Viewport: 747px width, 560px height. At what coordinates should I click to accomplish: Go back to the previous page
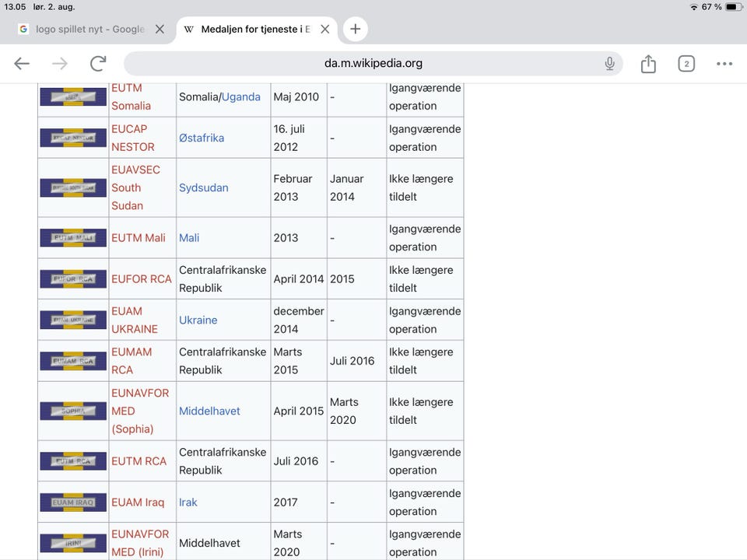coord(22,63)
